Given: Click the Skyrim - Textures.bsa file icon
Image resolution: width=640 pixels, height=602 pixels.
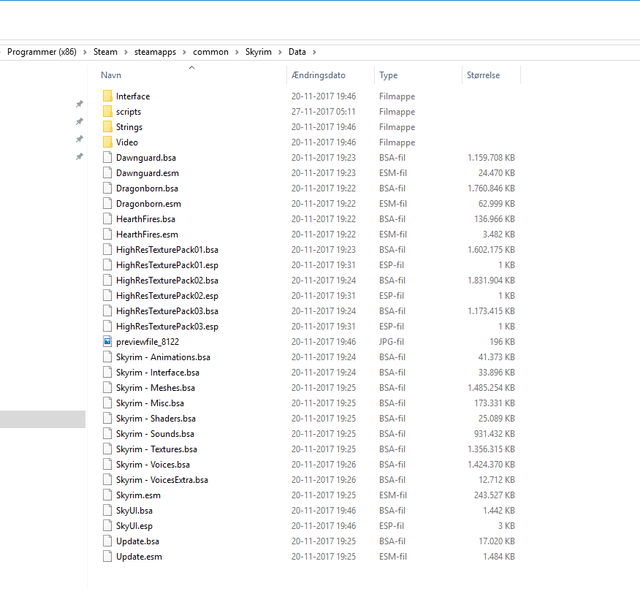Looking at the screenshot, I should pyautogui.click(x=107, y=449).
